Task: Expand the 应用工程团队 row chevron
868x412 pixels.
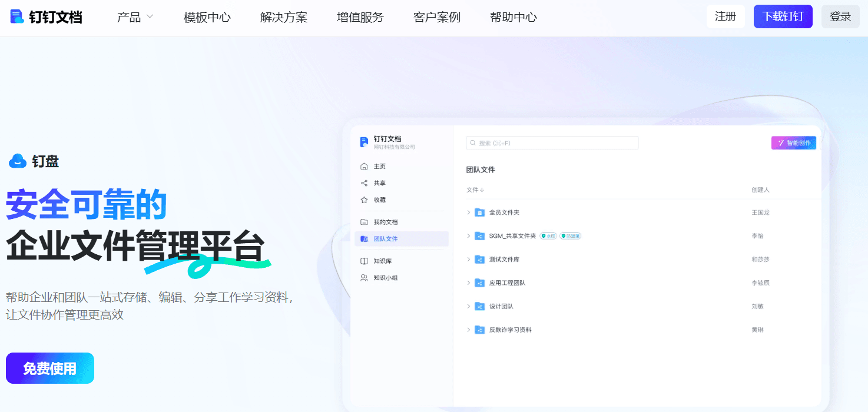Action: click(469, 283)
